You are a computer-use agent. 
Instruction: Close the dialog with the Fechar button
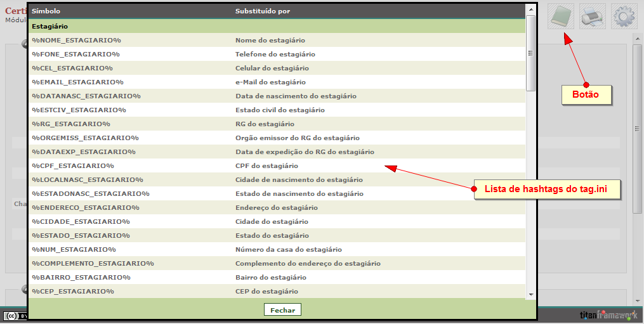point(282,310)
